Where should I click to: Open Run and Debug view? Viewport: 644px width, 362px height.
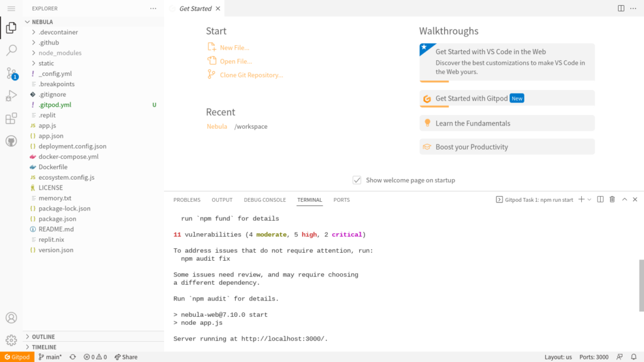pyautogui.click(x=11, y=96)
